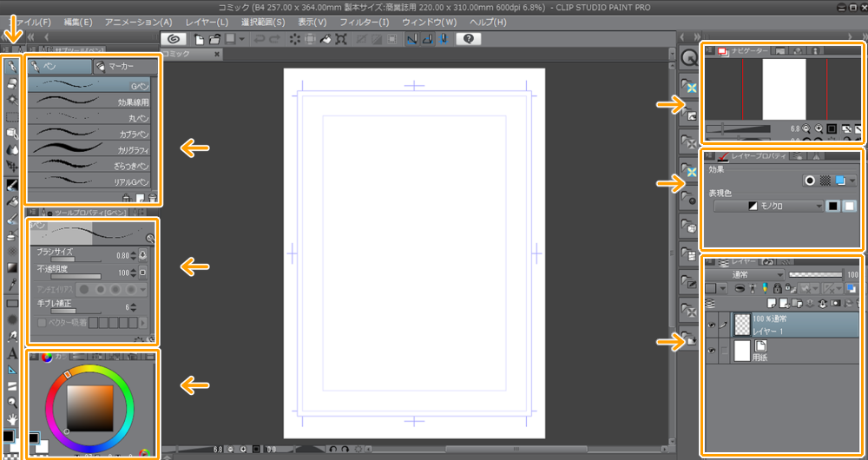Select カリグラフィ sub tool
Image resolution: width=868 pixels, height=460 pixels.
89,149
